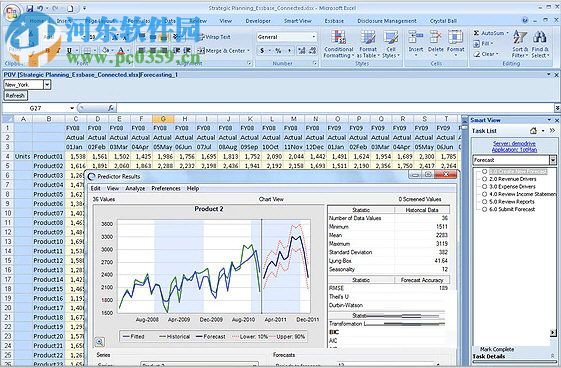Click Decrease Decimal icon
The width and height of the screenshot is (561, 368).
point(312,51)
